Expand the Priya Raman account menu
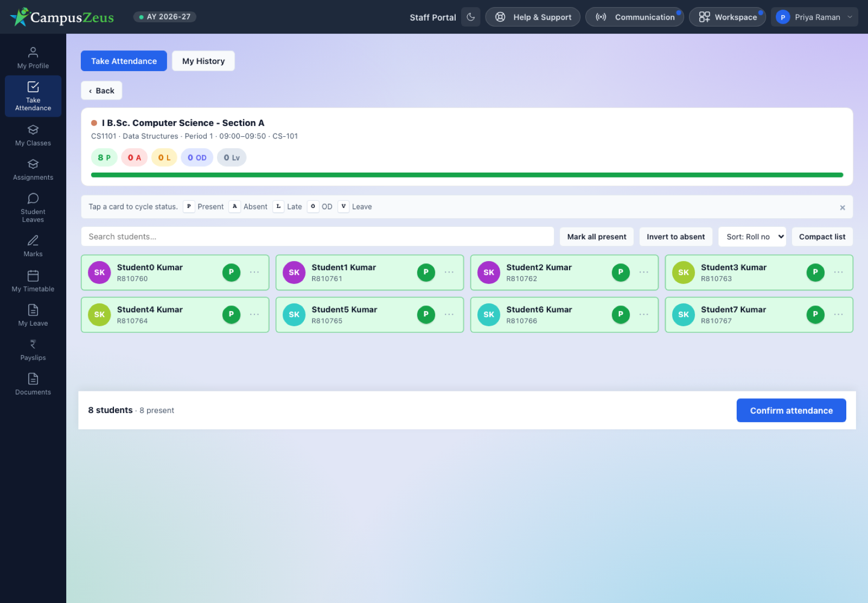868x603 pixels. (x=814, y=17)
